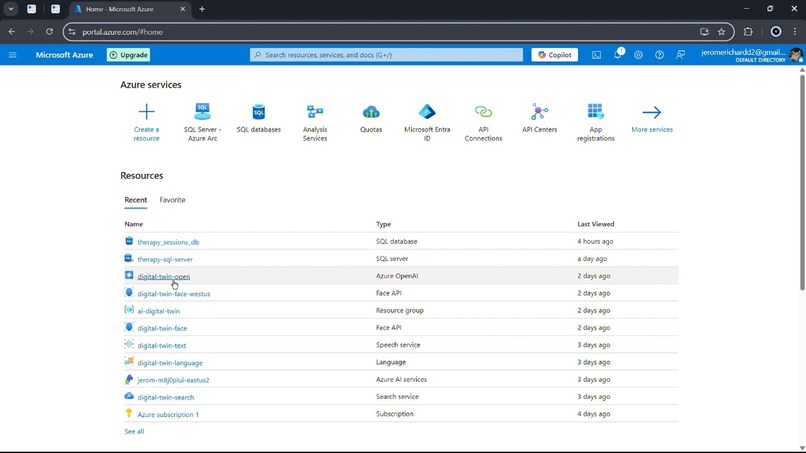Open API Connections service icon
This screenshot has height=453, width=806.
pos(483,112)
